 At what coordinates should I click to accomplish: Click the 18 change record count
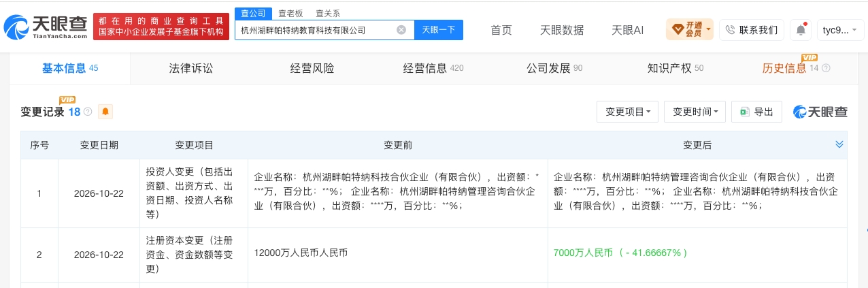point(74,112)
